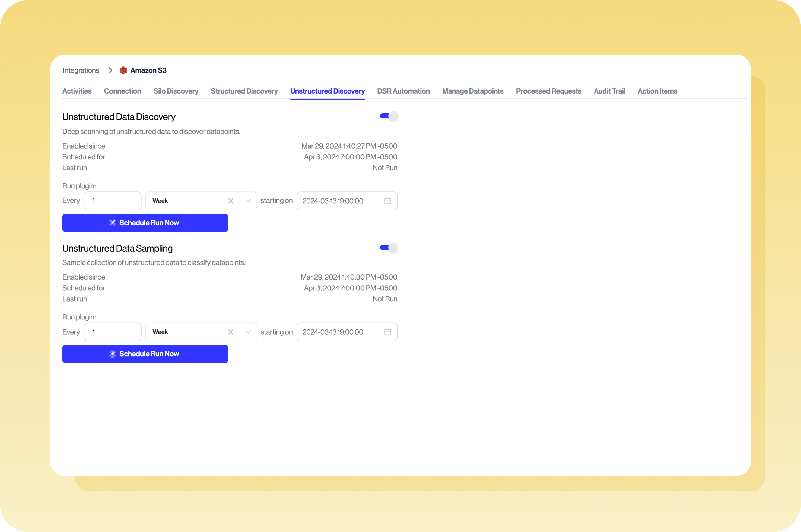Click Scheduled for date in Data Sampling
The height and width of the screenshot is (532, 801).
350,288
